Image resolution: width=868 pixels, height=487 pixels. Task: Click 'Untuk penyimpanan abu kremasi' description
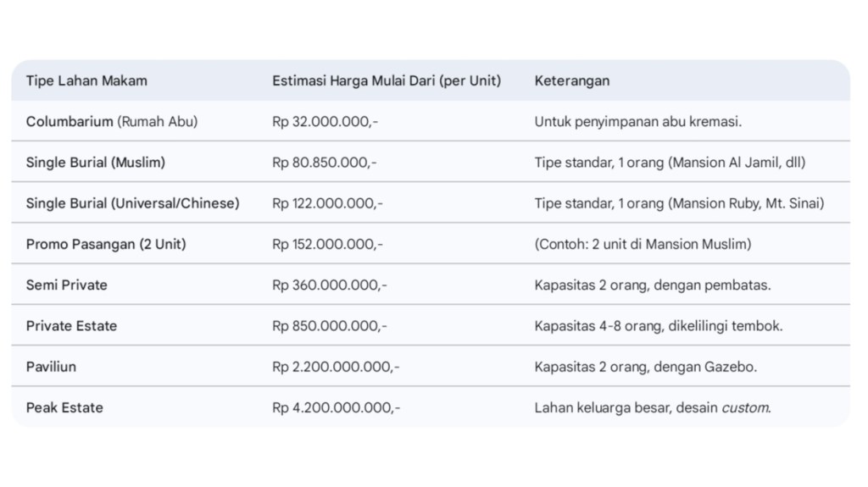(x=637, y=122)
